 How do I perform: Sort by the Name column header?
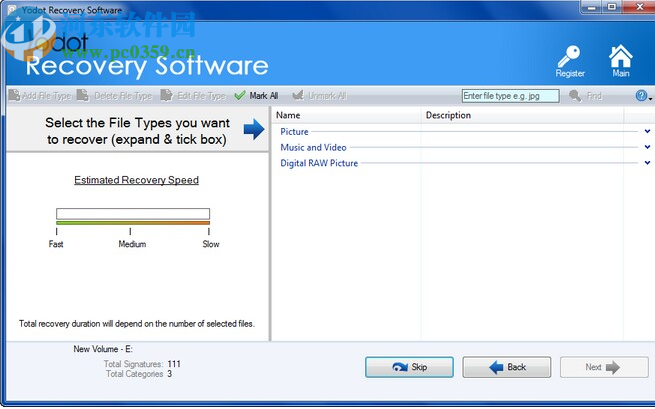click(x=347, y=115)
